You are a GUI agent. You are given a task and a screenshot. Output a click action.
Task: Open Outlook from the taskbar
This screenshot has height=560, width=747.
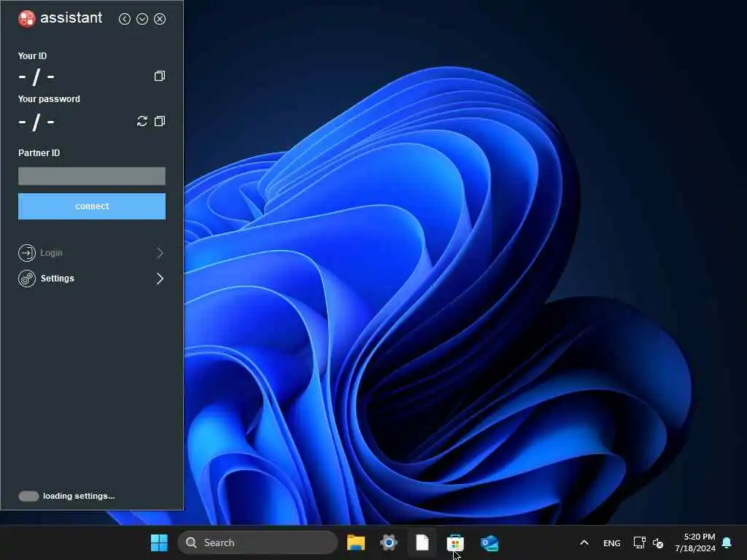(489, 542)
